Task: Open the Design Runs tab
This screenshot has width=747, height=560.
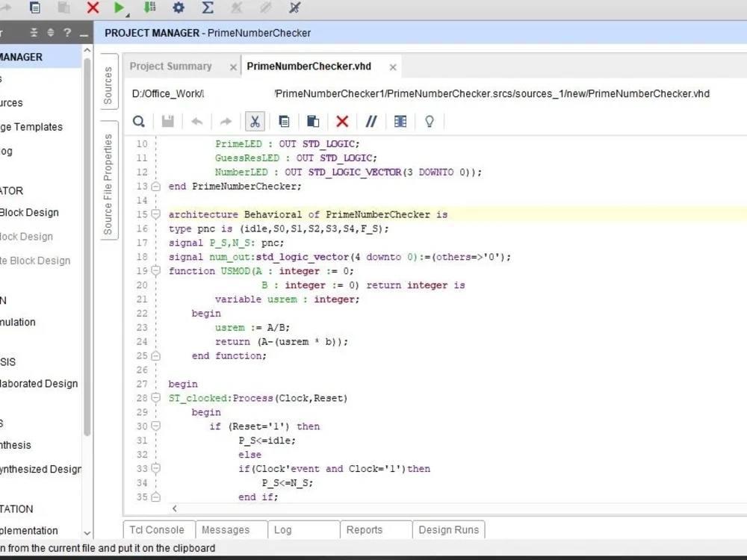Action: tap(449, 529)
